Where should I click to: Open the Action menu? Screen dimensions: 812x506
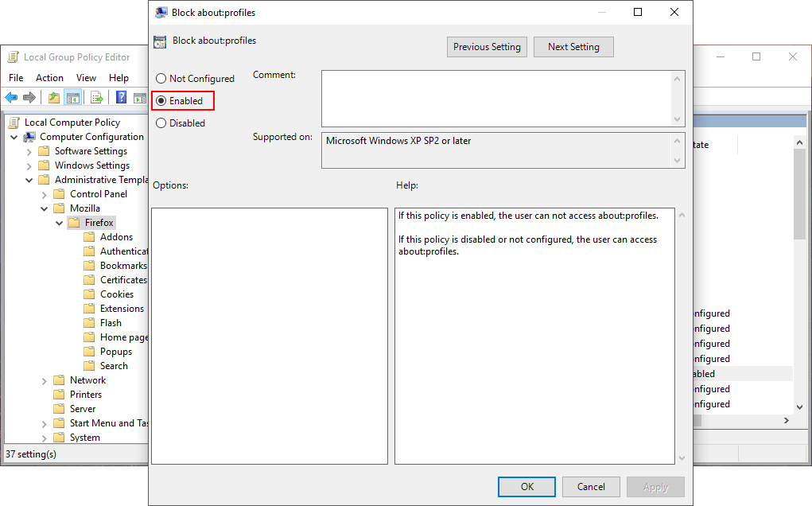tap(50, 78)
